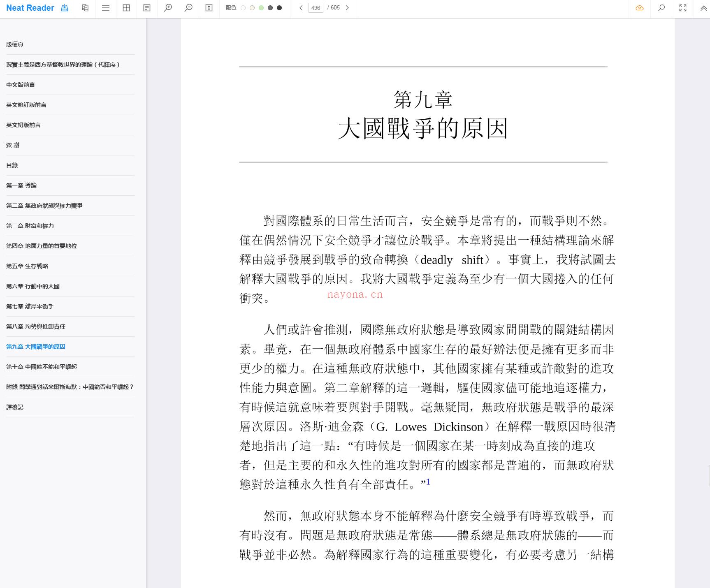Jump to 第十章 中國能不能和平崛起
Screen dimensions: 710x588
point(42,367)
